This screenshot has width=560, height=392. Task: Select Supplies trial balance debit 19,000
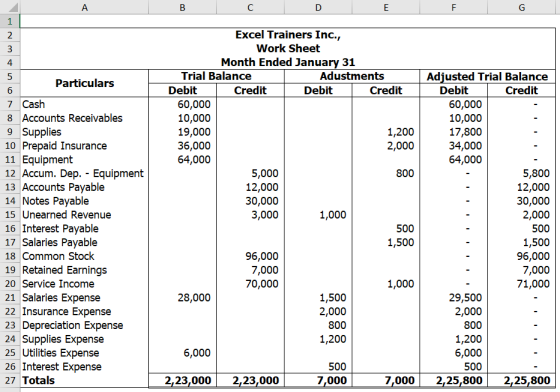click(x=182, y=132)
